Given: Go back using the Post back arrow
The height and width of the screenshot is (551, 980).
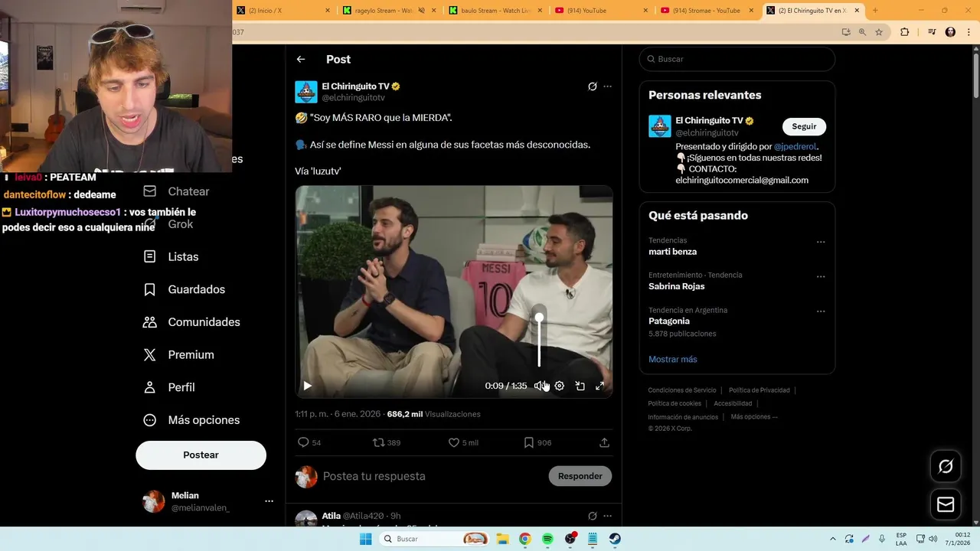Looking at the screenshot, I should tap(301, 59).
